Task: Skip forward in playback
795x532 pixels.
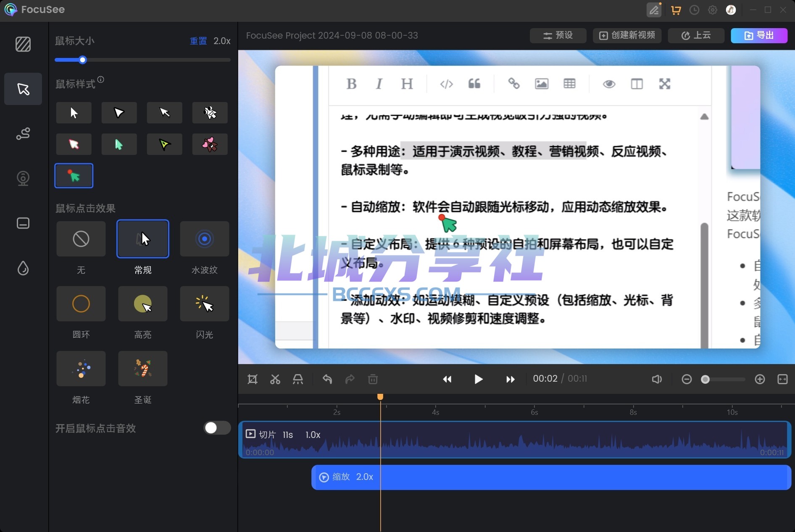Action: (x=510, y=380)
